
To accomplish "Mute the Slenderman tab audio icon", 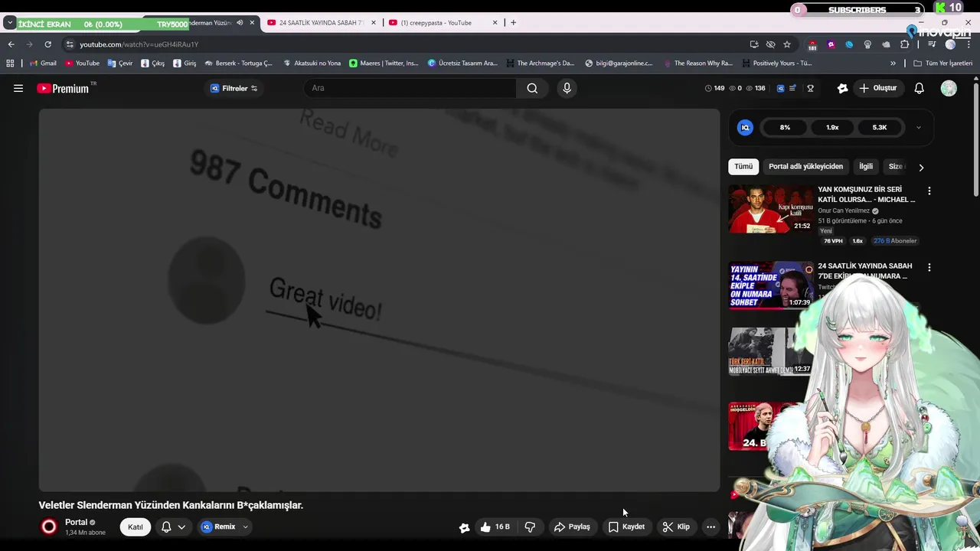I will (240, 23).
